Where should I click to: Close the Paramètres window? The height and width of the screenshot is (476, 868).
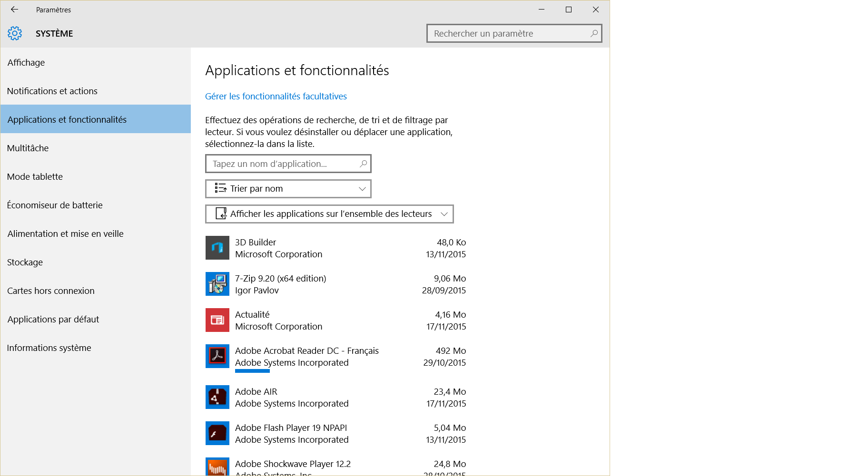tap(596, 10)
